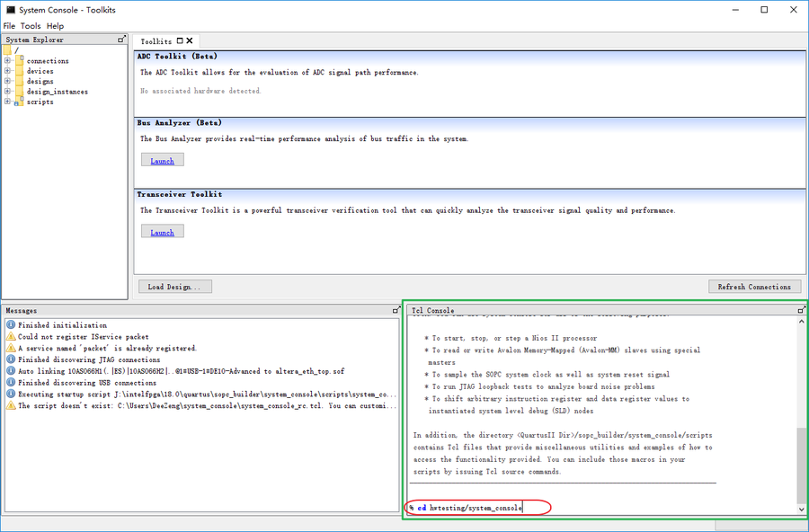Screen dimensions: 809x532
Task: Expand the devices tree node
Action: (x=7, y=71)
